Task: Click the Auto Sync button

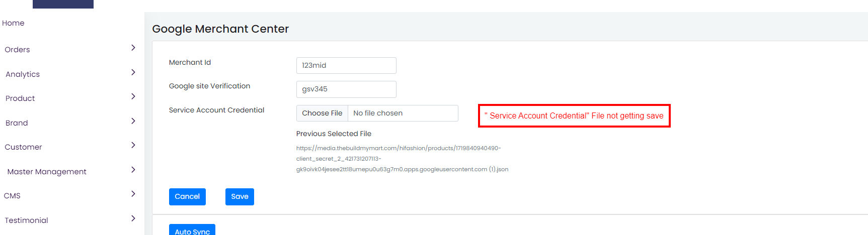Action: (192, 230)
